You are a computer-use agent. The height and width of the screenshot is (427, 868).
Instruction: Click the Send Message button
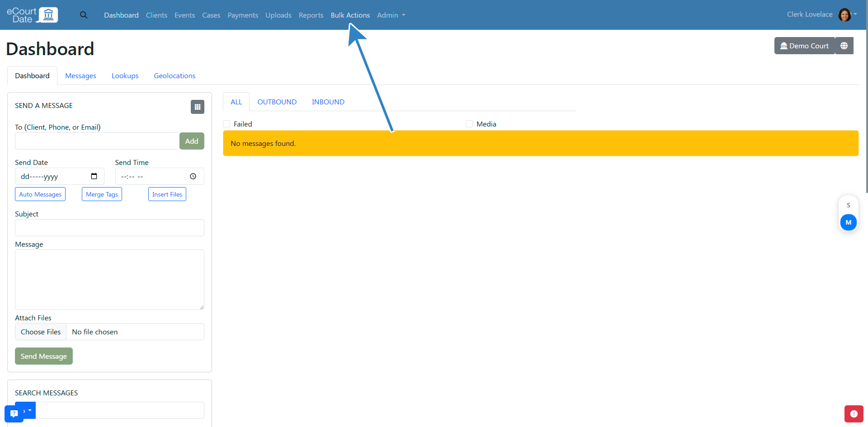click(x=44, y=356)
